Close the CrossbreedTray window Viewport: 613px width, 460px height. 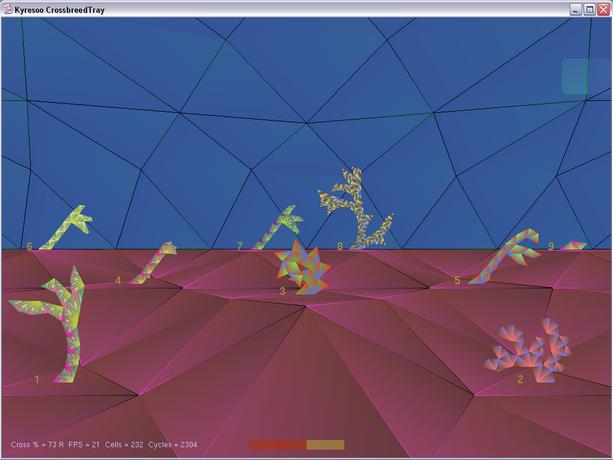(x=603, y=9)
